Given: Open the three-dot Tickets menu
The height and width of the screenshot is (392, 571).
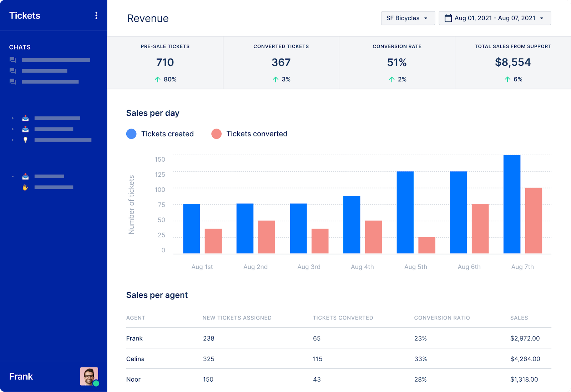Looking at the screenshot, I should 96,15.
